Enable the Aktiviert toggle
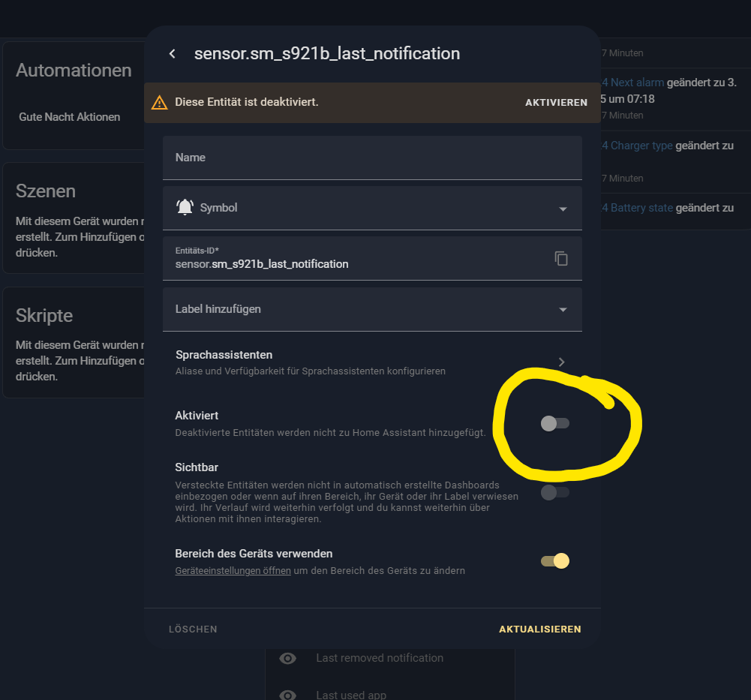Viewport: 751px width, 700px height. pos(554,424)
